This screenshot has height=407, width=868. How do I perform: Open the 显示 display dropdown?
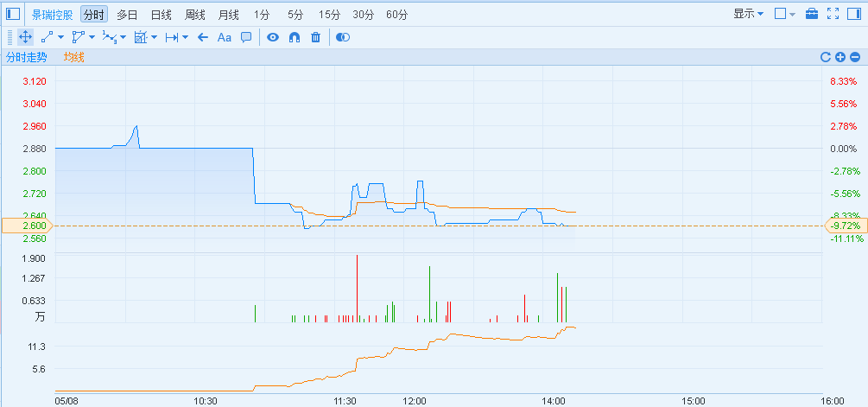749,14
